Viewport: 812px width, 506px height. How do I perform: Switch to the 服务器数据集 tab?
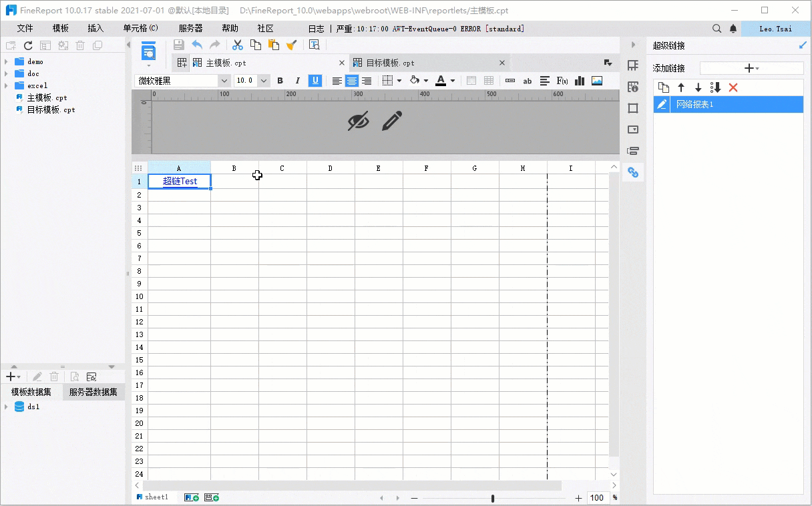93,392
